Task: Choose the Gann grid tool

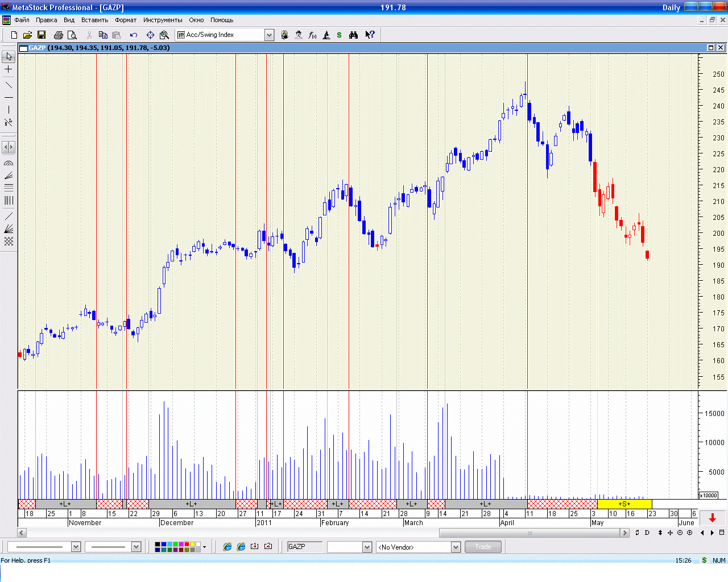Action: point(9,242)
